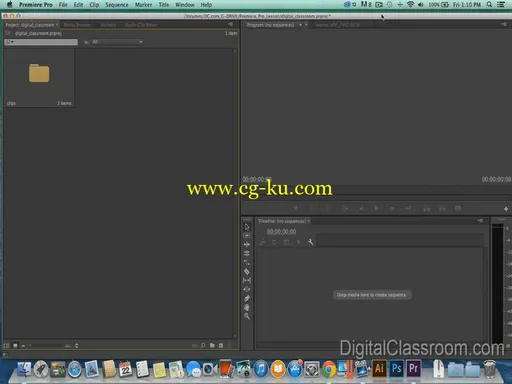Switch to the Media Browser tab

tap(77, 25)
